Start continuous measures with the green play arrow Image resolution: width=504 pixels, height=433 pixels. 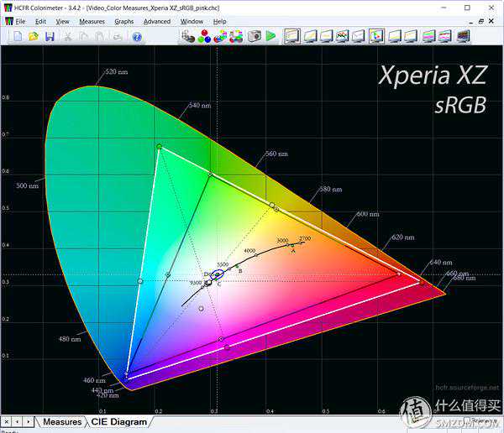click(x=270, y=37)
